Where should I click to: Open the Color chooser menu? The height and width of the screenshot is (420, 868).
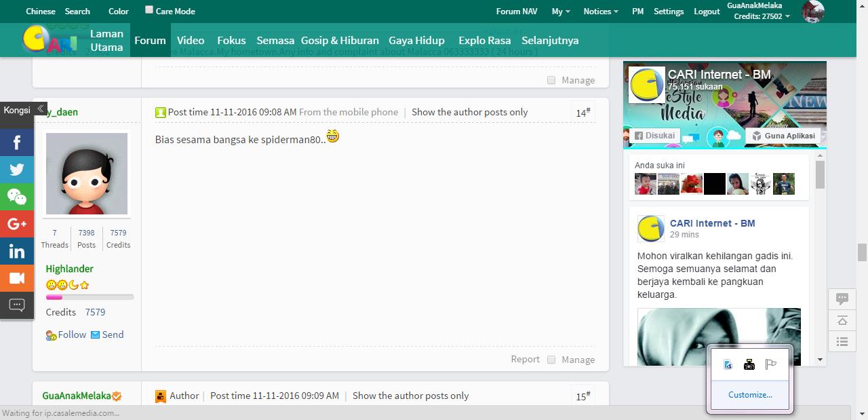(x=119, y=12)
